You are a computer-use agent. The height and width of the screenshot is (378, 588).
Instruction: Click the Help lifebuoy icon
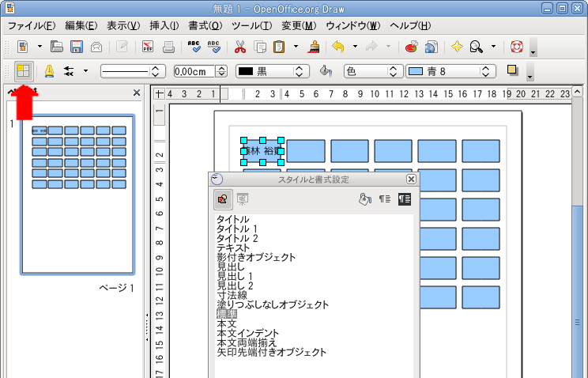[518, 47]
